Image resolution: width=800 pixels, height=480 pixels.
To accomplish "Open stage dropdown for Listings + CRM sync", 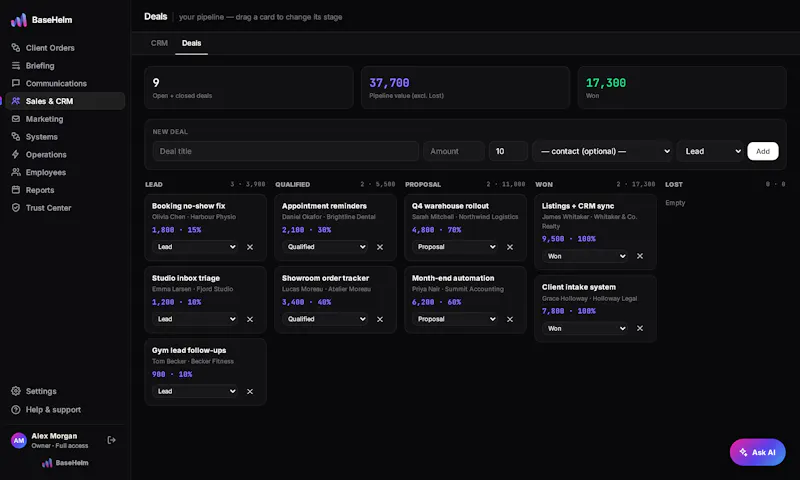I will tap(586, 256).
